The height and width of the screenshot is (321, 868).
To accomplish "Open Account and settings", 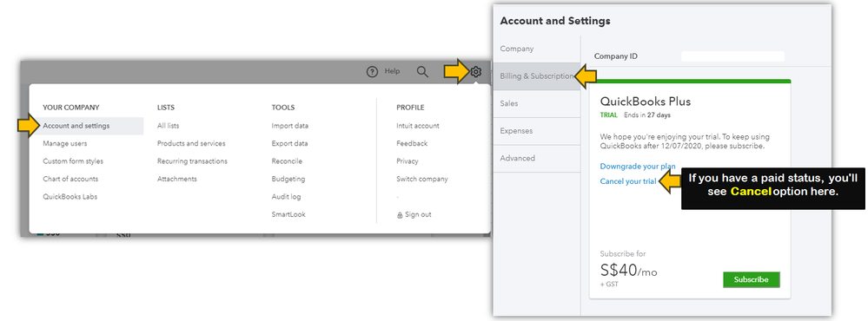I will (76, 126).
